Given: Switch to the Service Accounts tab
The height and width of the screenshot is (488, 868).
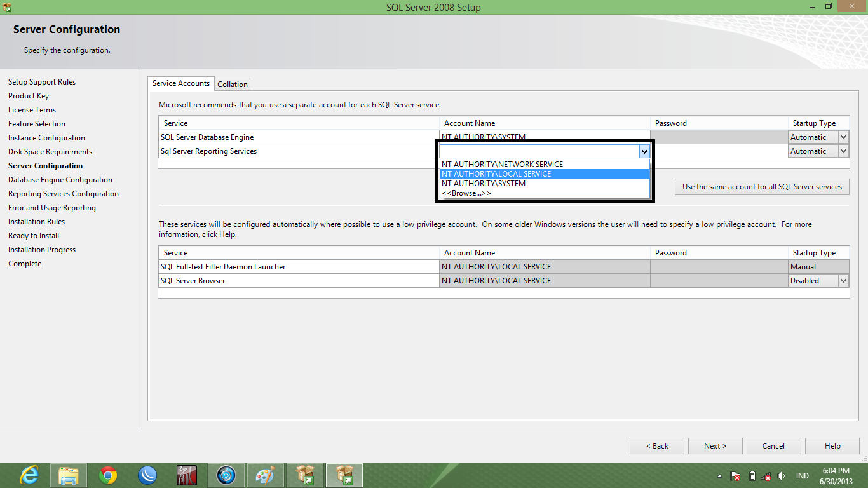Looking at the screenshot, I should [181, 83].
